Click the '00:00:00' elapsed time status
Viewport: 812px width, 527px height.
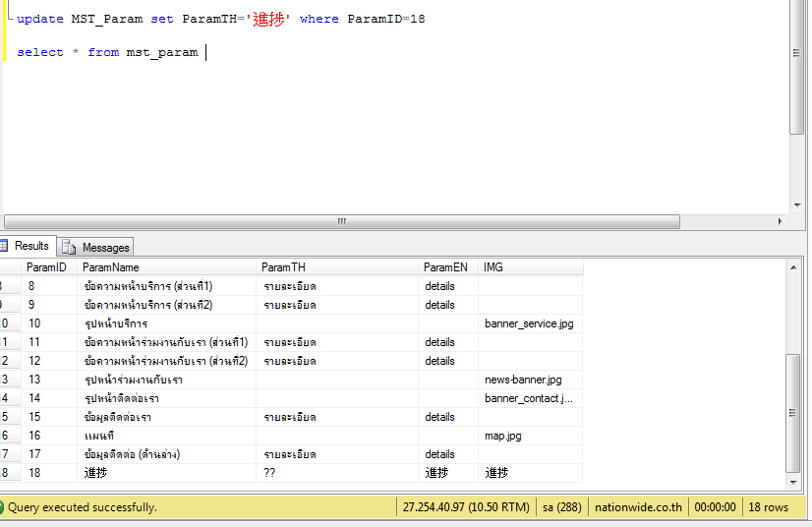pyautogui.click(x=715, y=507)
